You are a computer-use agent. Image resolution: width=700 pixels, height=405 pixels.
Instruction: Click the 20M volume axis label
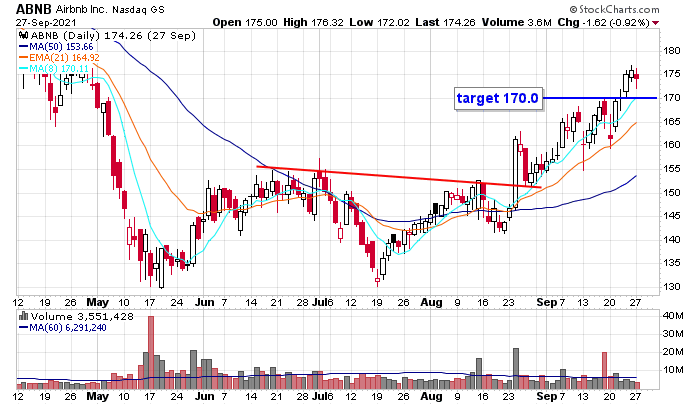(x=672, y=352)
